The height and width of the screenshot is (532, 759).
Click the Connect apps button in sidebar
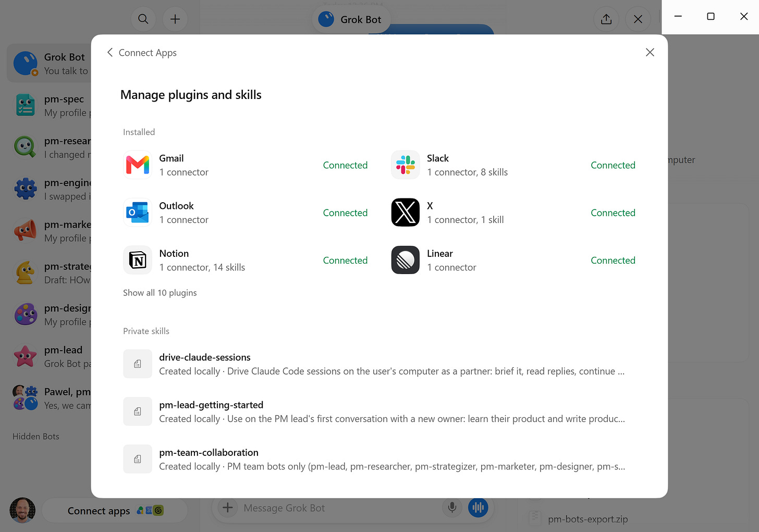(x=115, y=511)
